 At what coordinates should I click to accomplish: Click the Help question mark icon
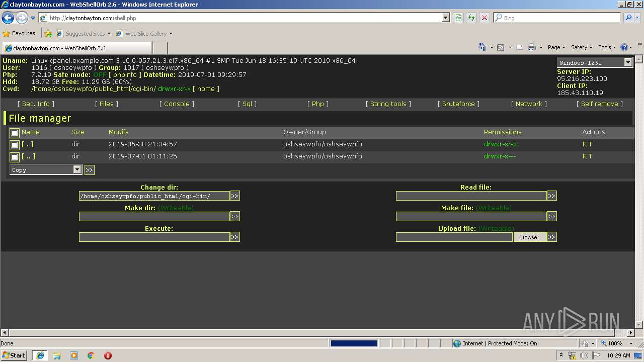(x=624, y=47)
